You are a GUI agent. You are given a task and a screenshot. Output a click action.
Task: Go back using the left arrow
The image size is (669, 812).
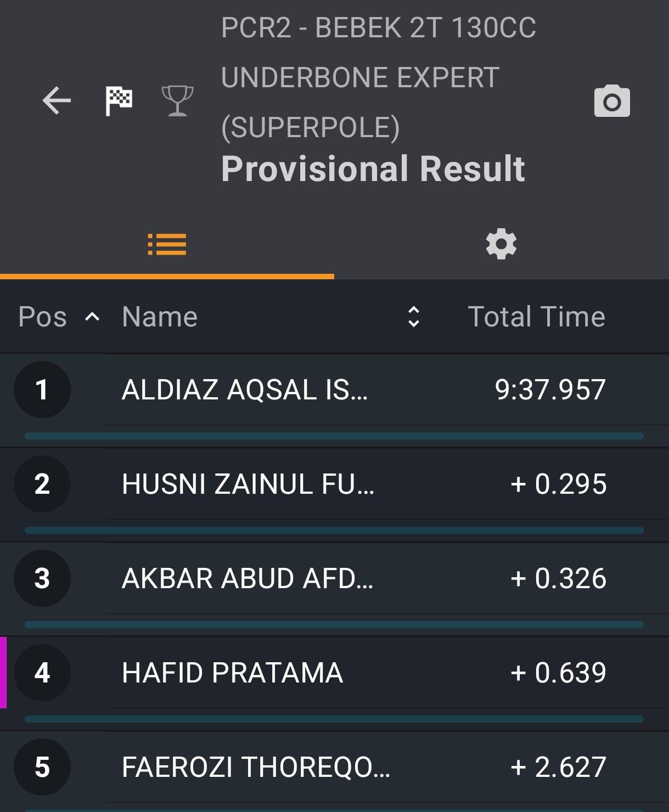click(x=57, y=101)
